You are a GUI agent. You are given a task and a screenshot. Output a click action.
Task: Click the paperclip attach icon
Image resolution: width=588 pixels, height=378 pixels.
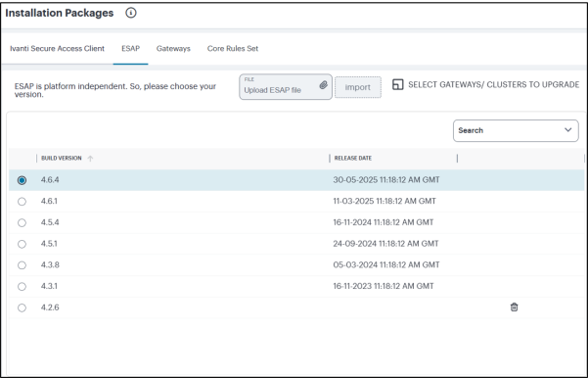coord(323,85)
